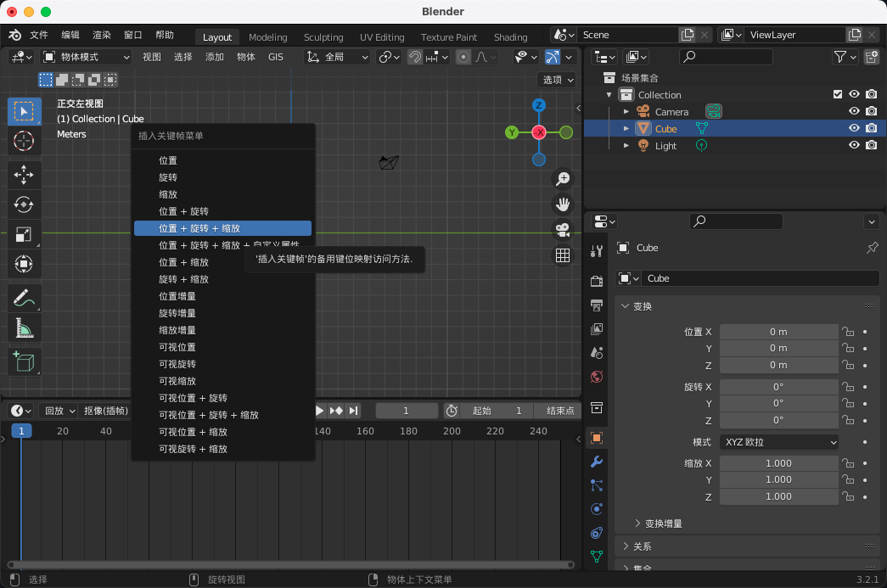Switch to the UV Editing workspace tab
The width and height of the screenshot is (887, 588).
coord(382,37)
